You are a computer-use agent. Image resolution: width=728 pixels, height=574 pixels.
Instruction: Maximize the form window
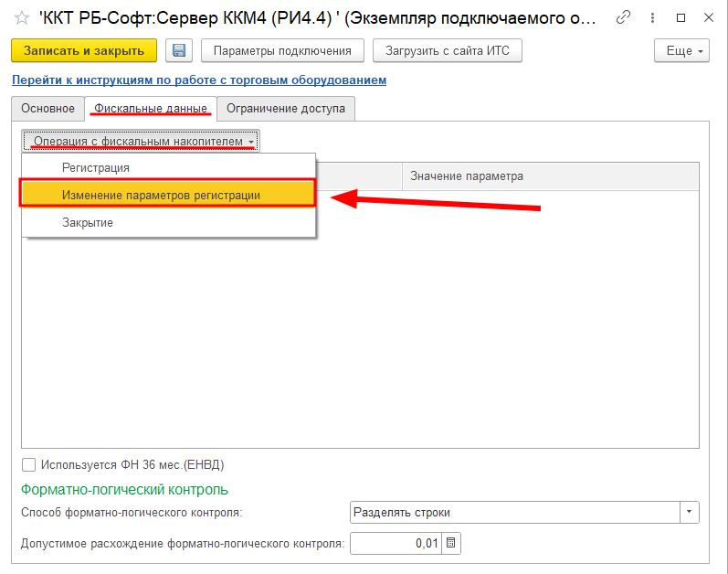pos(679,17)
